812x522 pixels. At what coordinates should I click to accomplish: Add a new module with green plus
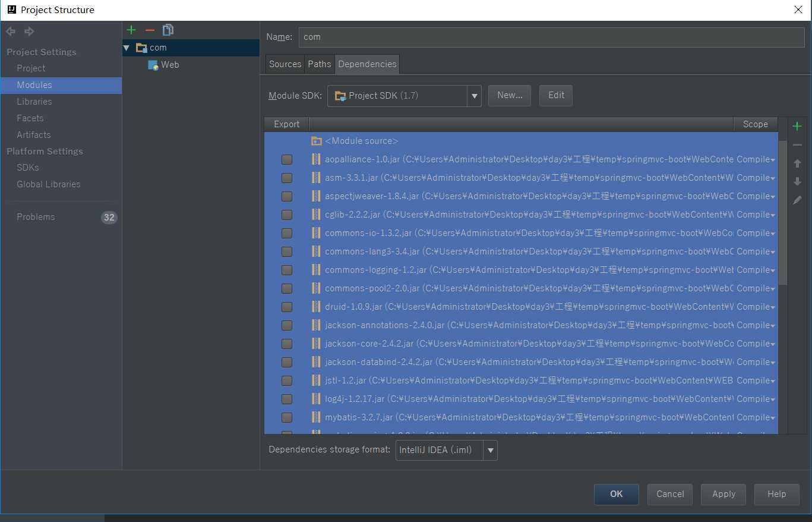132,30
